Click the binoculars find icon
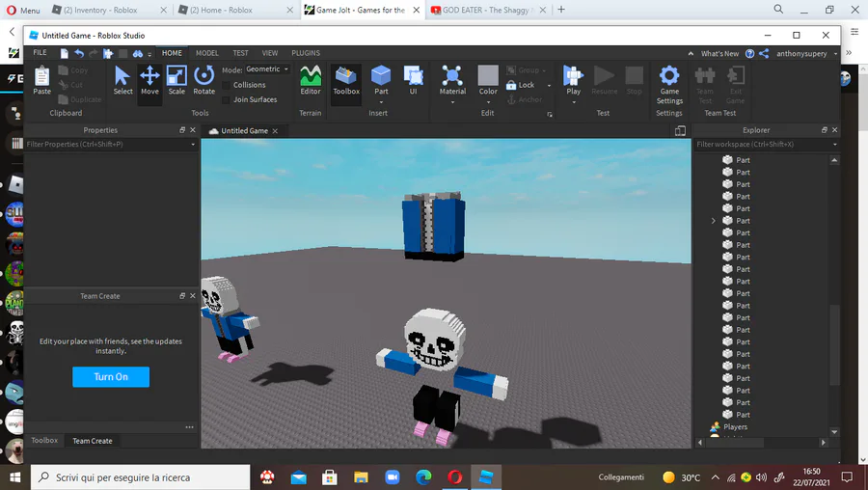Image resolution: width=868 pixels, height=490 pixels. 137,53
